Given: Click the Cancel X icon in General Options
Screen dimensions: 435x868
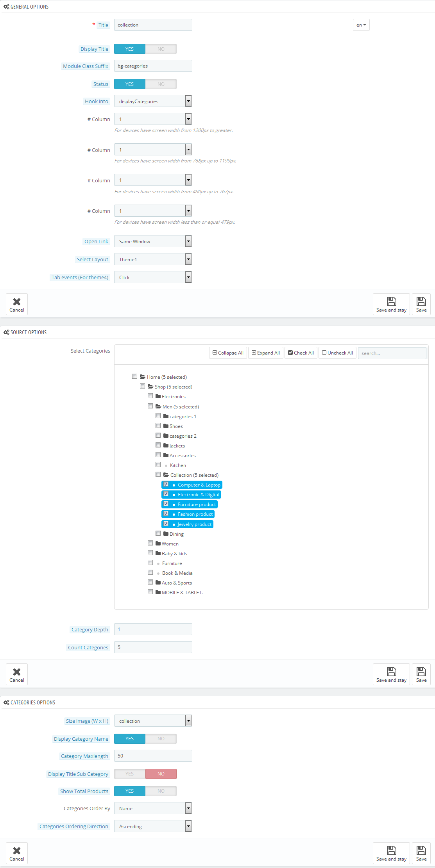Looking at the screenshot, I should pos(17,301).
